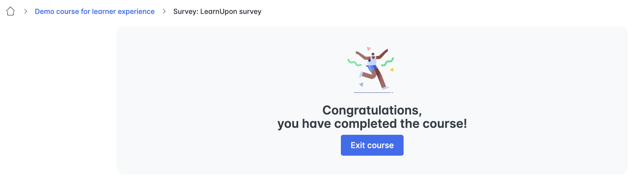This screenshot has width=644, height=189.
Task: Click the Exit course button
Action: (372, 145)
